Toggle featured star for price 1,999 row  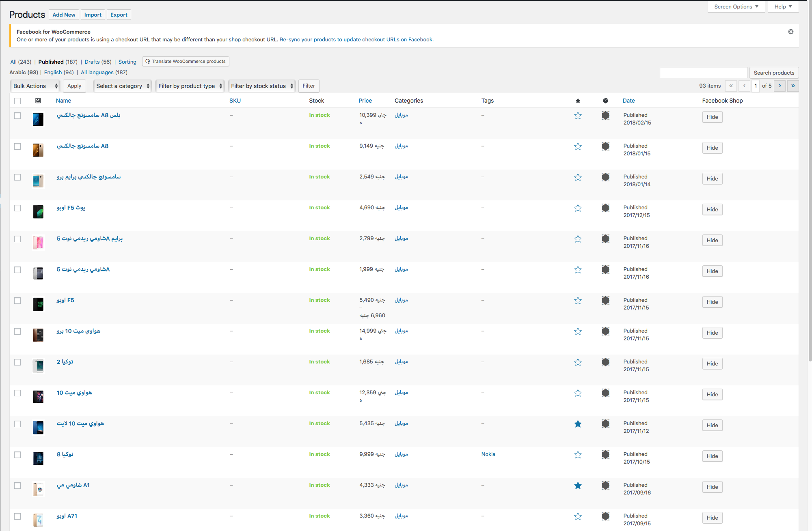click(578, 270)
